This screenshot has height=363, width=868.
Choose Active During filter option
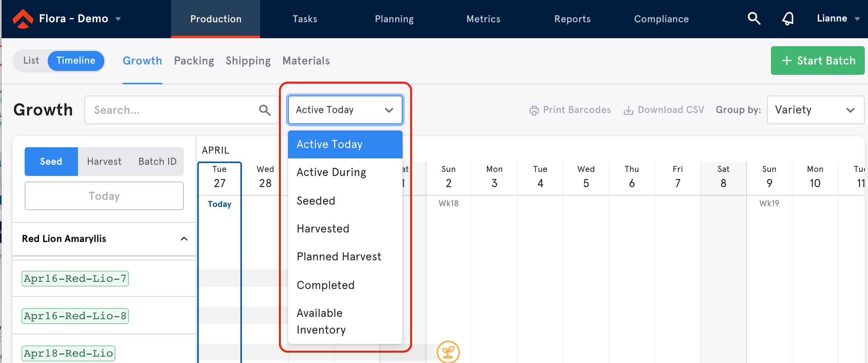click(345, 172)
